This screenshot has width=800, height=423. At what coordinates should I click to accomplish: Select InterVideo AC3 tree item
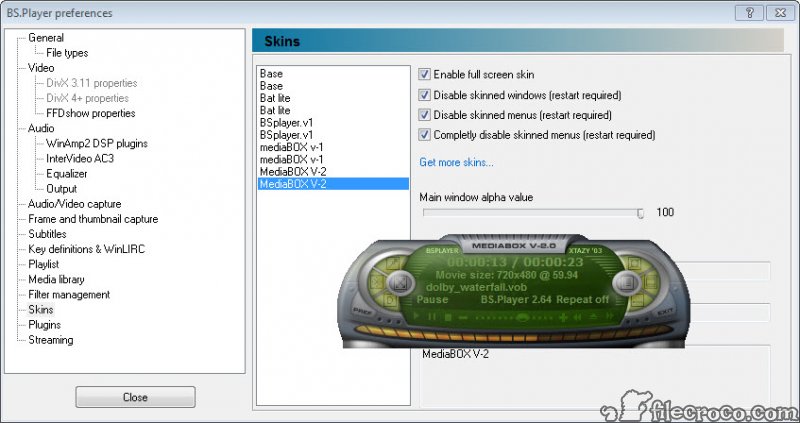[80, 159]
